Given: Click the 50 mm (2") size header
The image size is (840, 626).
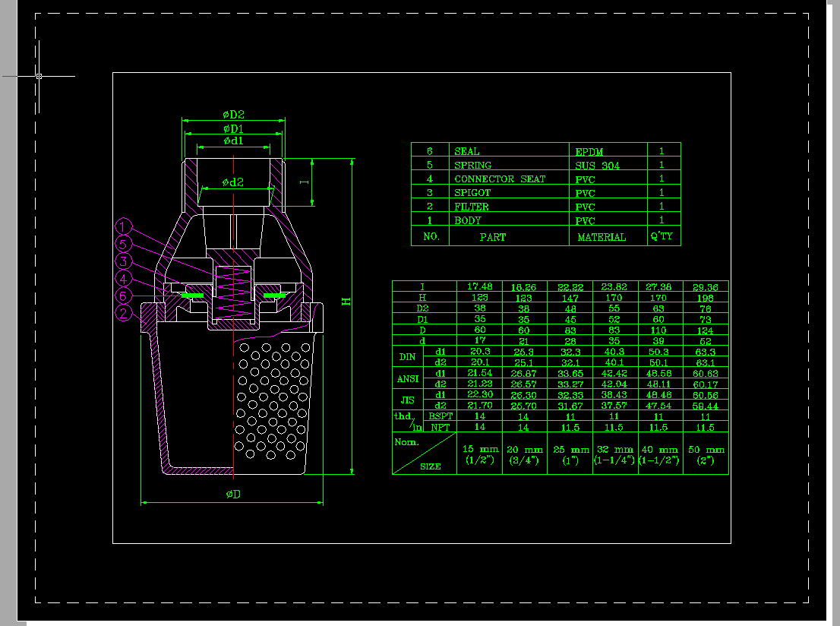Looking at the screenshot, I should [x=706, y=454].
